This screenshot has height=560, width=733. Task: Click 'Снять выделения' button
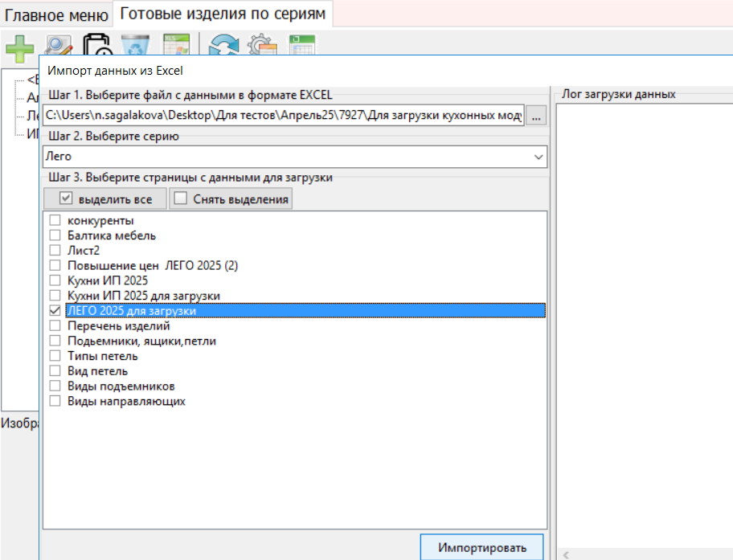231,199
